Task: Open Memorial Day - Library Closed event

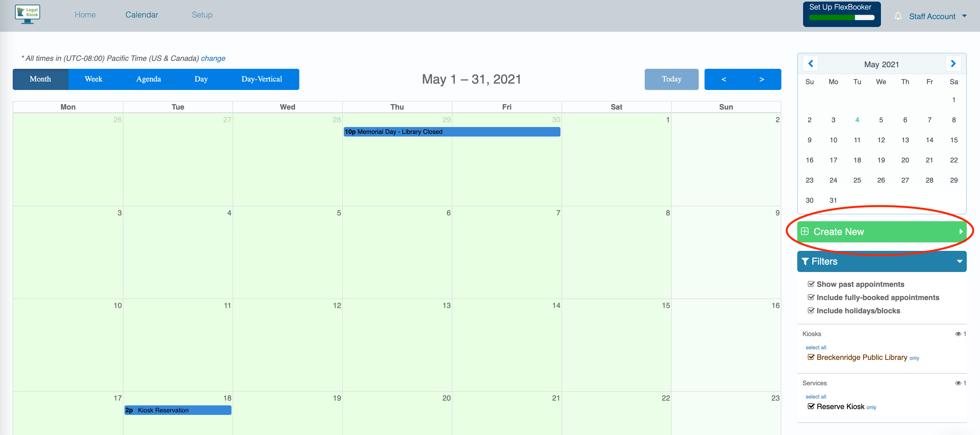Action: click(452, 132)
